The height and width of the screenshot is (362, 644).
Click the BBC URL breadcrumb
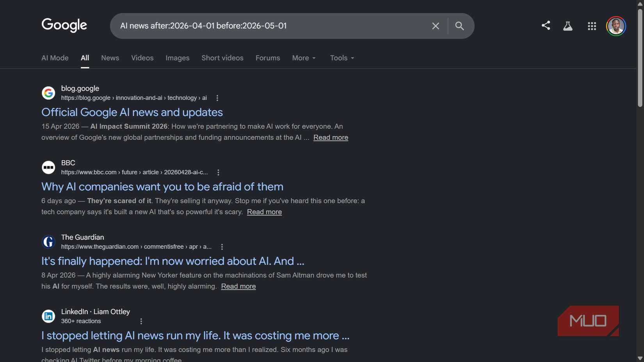point(134,172)
